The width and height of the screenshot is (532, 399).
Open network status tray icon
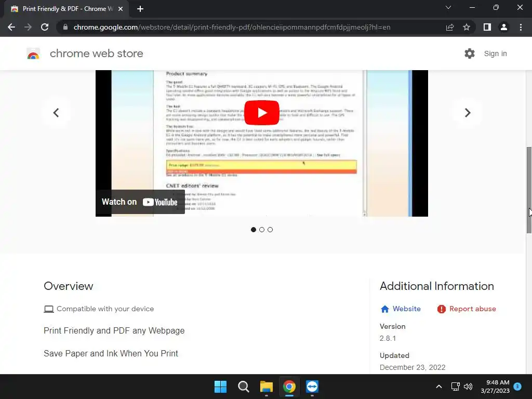455,387
